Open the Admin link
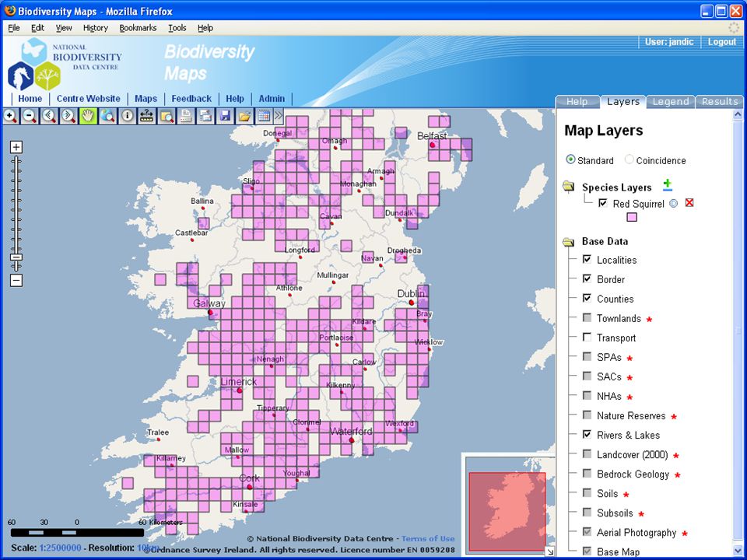Screen dimensions: 747x560 (x=272, y=99)
